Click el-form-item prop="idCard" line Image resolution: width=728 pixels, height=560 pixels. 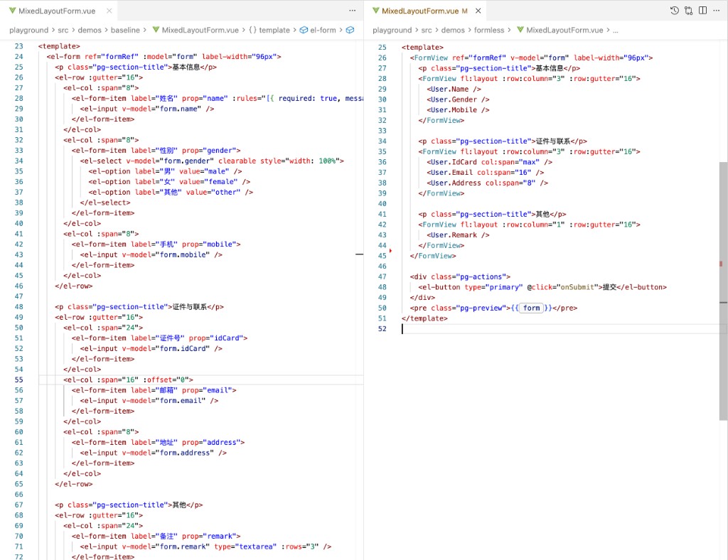(160, 338)
